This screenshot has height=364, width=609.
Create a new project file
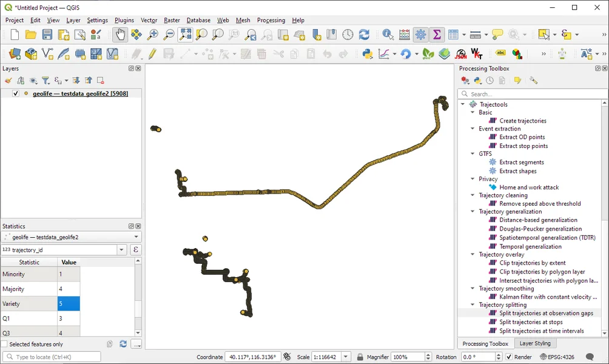(x=15, y=35)
